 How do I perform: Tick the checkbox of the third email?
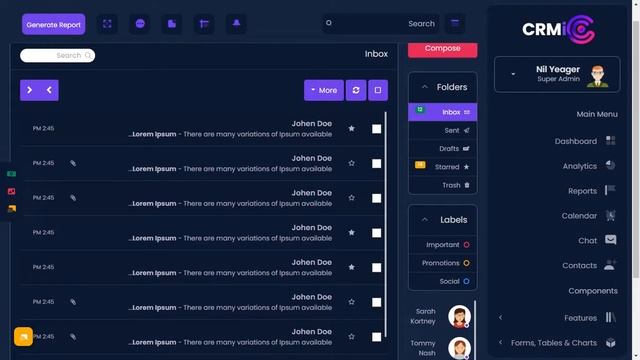click(x=377, y=198)
